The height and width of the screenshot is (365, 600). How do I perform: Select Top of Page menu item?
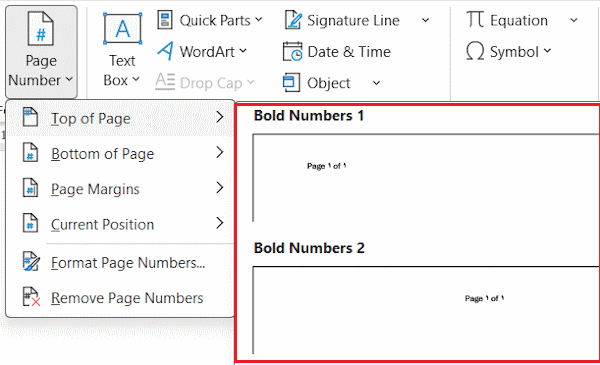pyautogui.click(x=120, y=118)
